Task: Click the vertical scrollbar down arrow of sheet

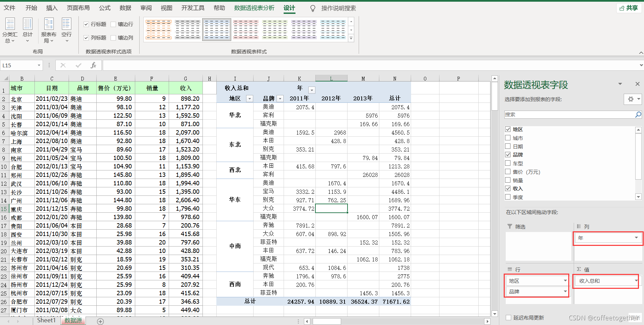Action: click(495, 314)
